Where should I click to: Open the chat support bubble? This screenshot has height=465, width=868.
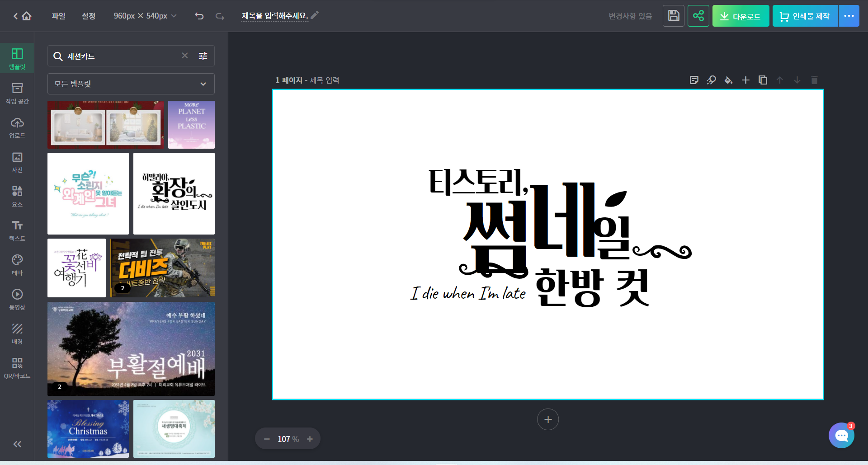coord(841,435)
